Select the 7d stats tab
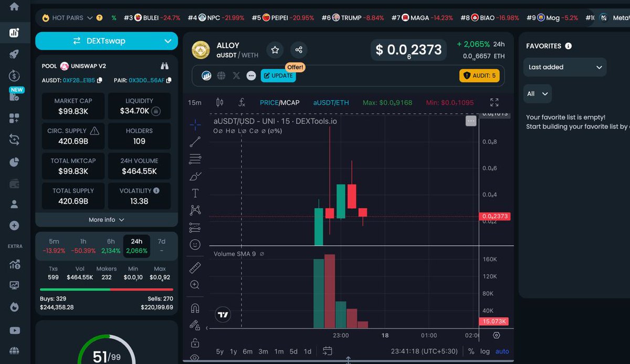Image resolution: width=630 pixels, height=364 pixels. pos(162,246)
